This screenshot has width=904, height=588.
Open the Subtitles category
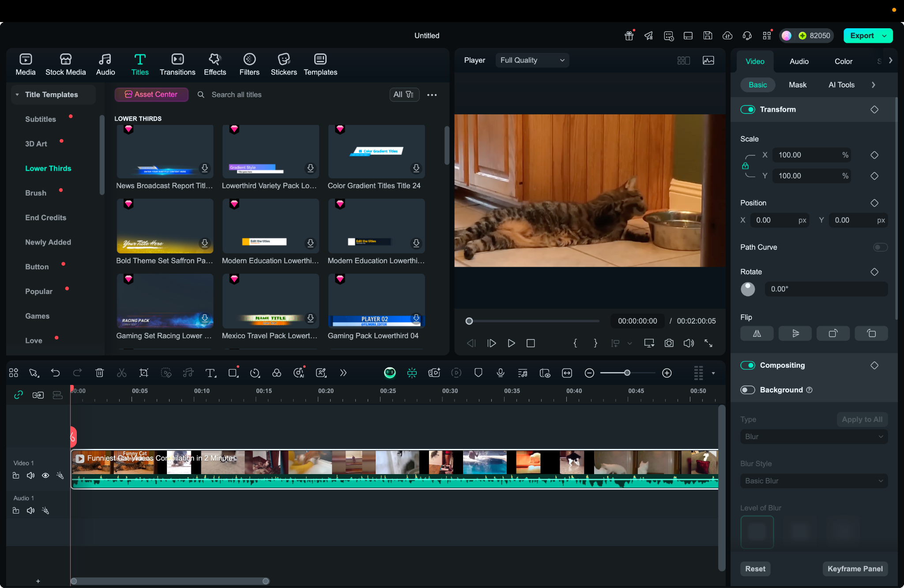tap(41, 119)
